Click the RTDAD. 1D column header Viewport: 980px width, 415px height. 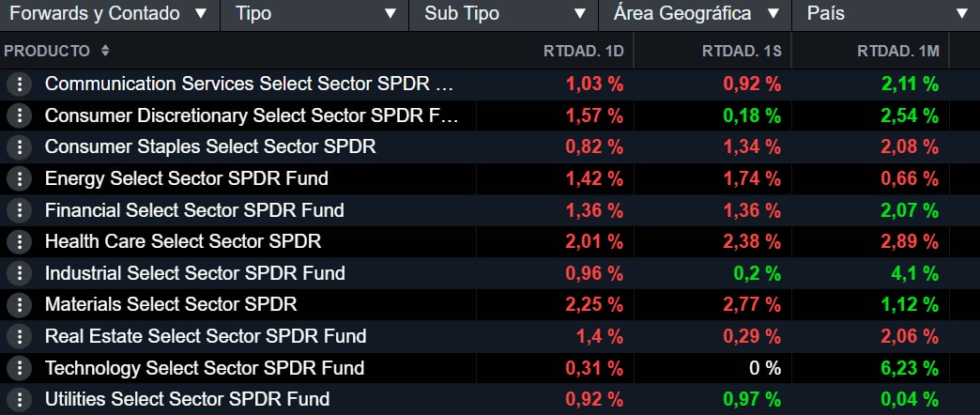point(584,52)
